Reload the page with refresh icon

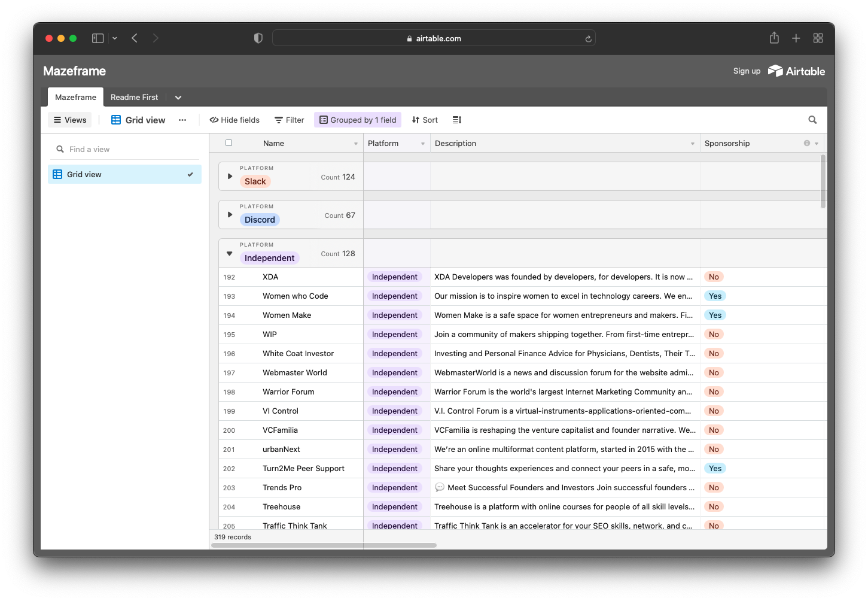click(x=588, y=39)
